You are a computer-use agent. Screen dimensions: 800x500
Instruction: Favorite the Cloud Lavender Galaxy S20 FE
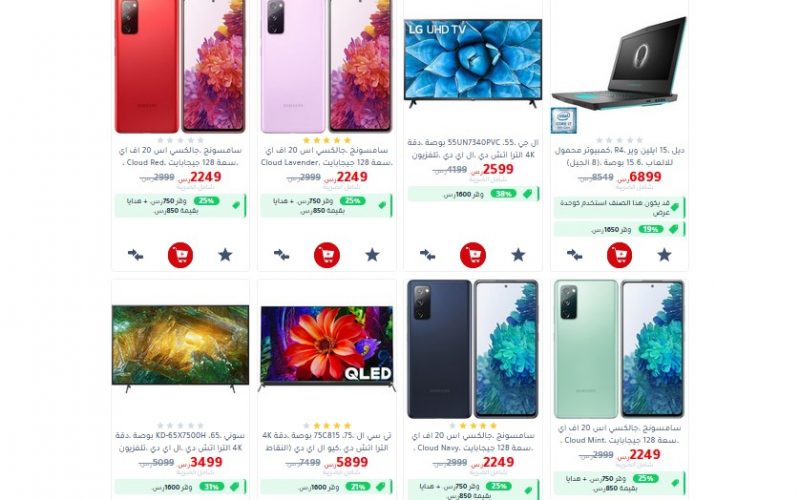[x=372, y=255]
